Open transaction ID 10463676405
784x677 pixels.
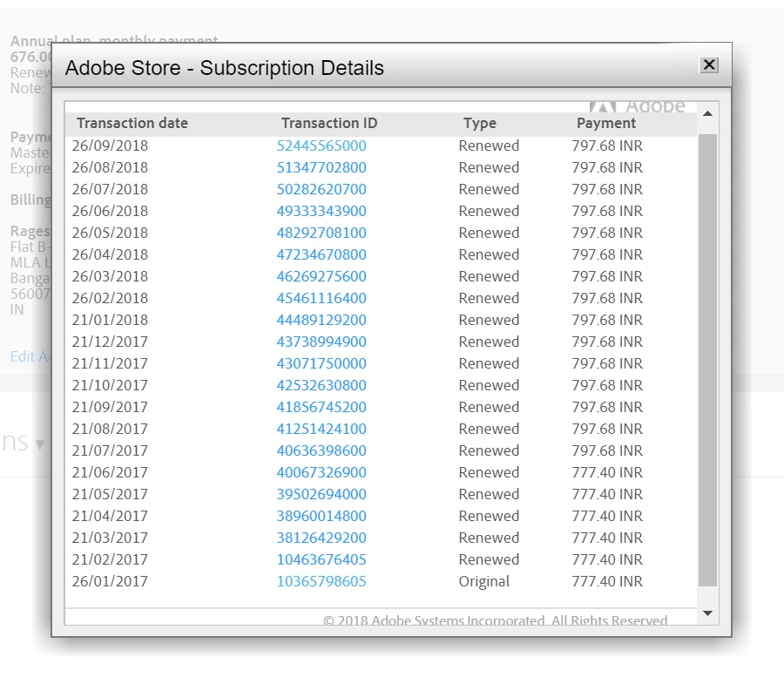click(321, 559)
